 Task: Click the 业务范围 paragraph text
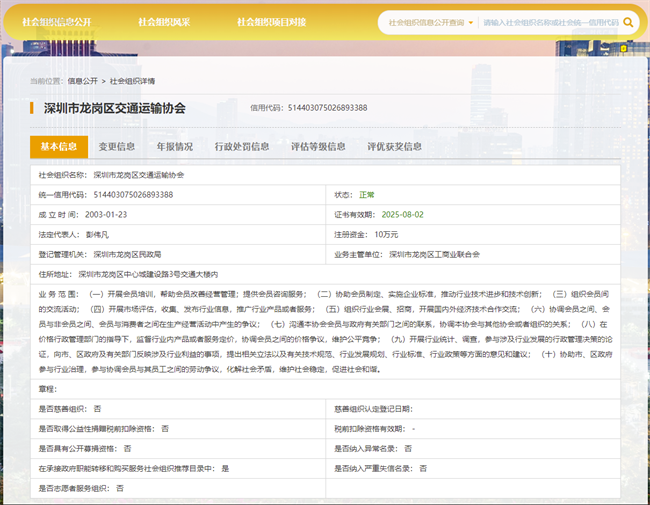(x=325, y=332)
